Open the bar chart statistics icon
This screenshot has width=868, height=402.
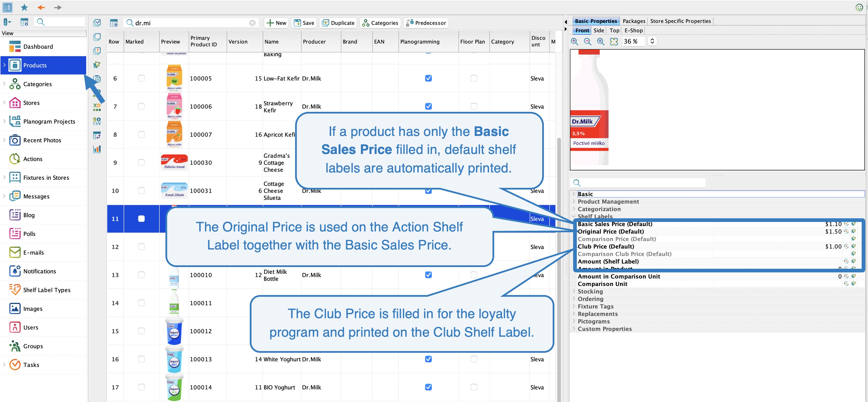point(97,149)
